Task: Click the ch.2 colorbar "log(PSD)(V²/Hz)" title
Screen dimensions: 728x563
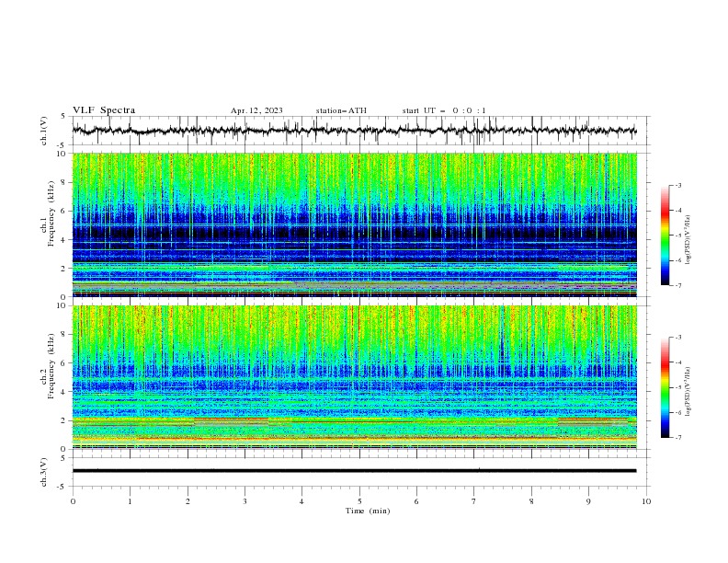Action: [x=688, y=392]
